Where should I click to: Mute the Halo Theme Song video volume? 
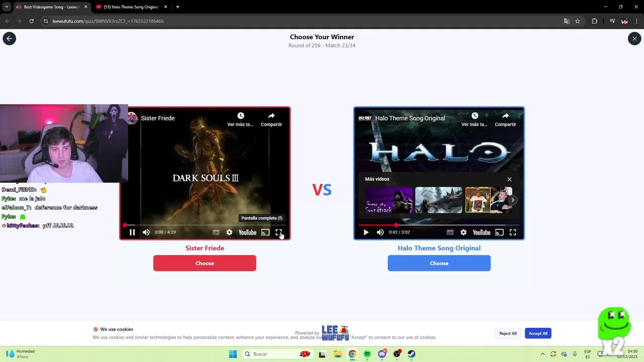point(380,232)
